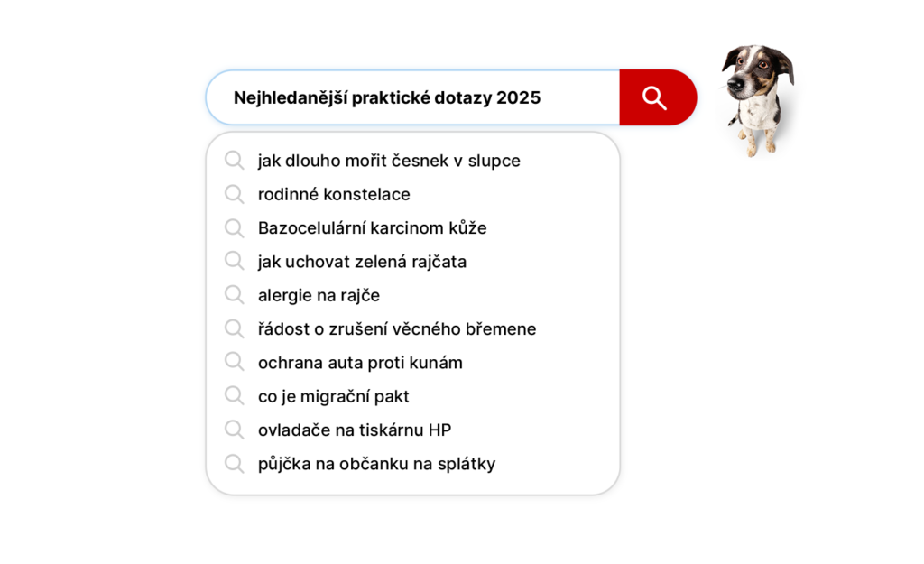Click magnifier icon beside "jak uchovat zelená rajčata"
This screenshot has height=564, width=924.
(x=235, y=262)
